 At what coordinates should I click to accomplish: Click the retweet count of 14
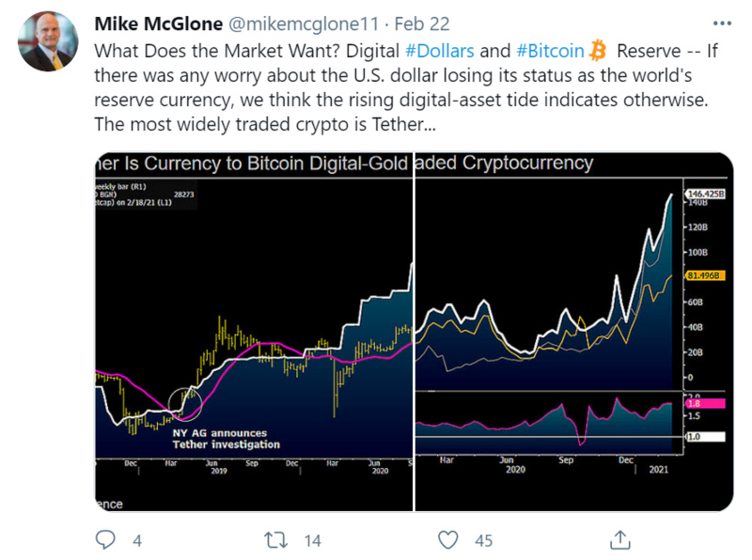(x=313, y=540)
